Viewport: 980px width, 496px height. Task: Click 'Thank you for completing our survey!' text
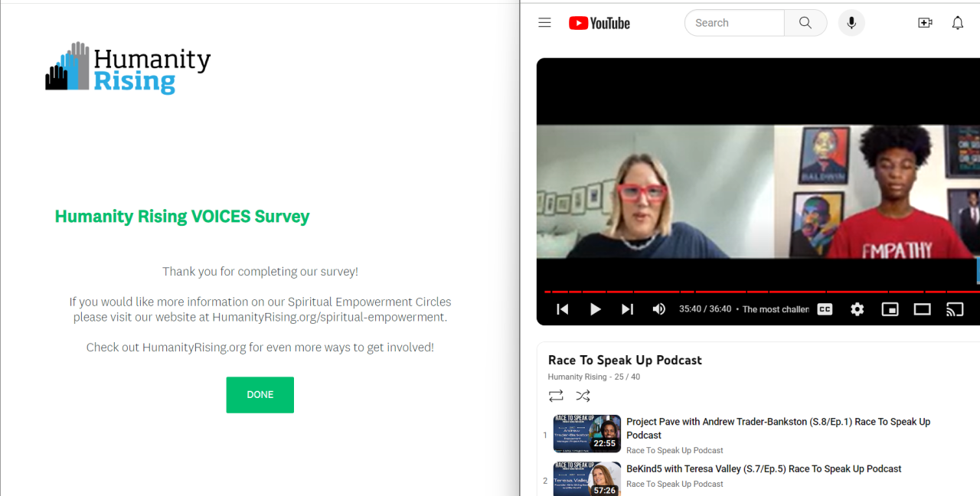[260, 271]
